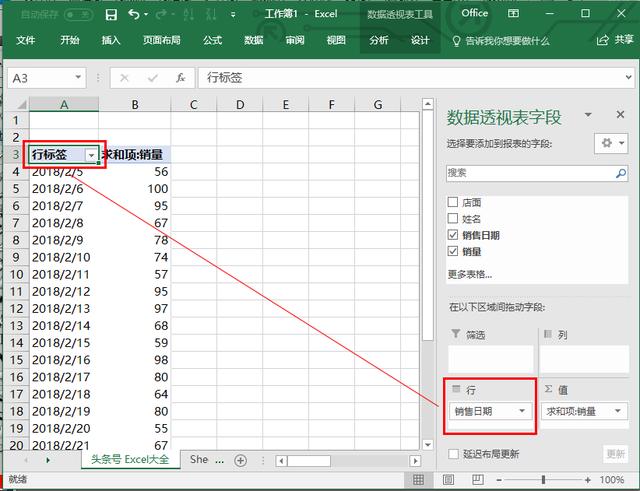Click the vertical scrollbar thumb
Screen dimensions: 640x491
click(x=427, y=226)
